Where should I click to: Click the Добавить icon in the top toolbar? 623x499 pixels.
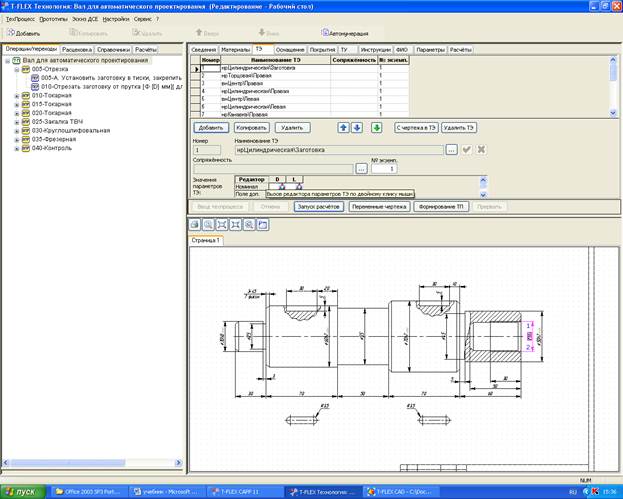click(x=11, y=33)
